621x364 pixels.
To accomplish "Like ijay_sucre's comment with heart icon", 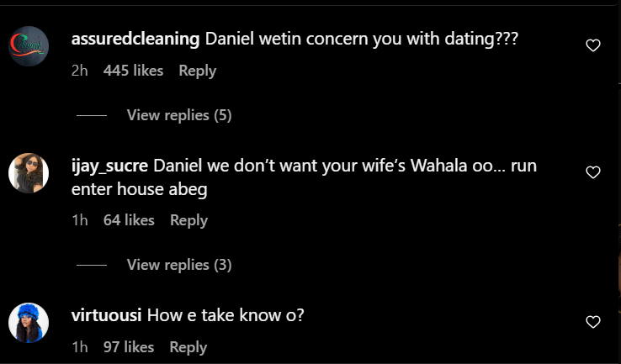I will tap(593, 172).
